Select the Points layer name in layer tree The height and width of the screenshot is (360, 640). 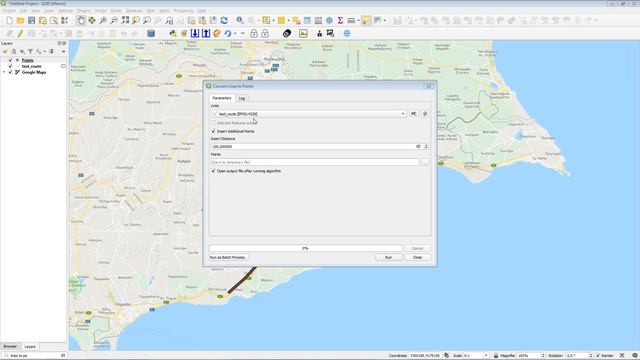tap(27, 60)
